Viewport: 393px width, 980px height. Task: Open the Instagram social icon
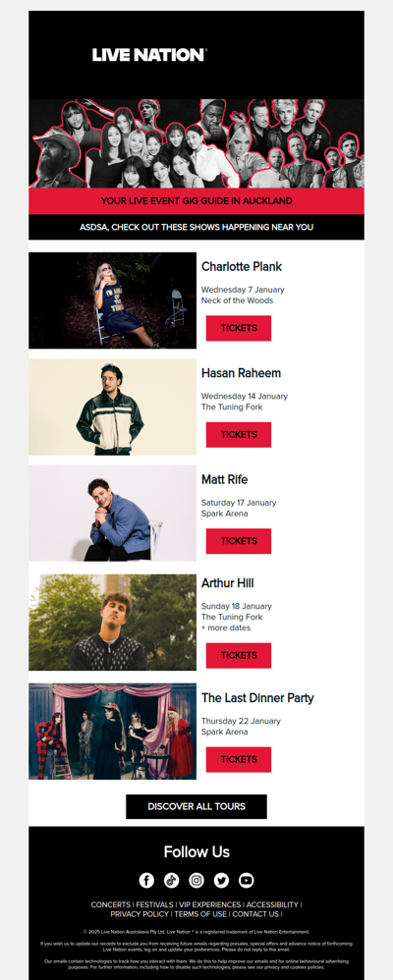[x=196, y=880]
